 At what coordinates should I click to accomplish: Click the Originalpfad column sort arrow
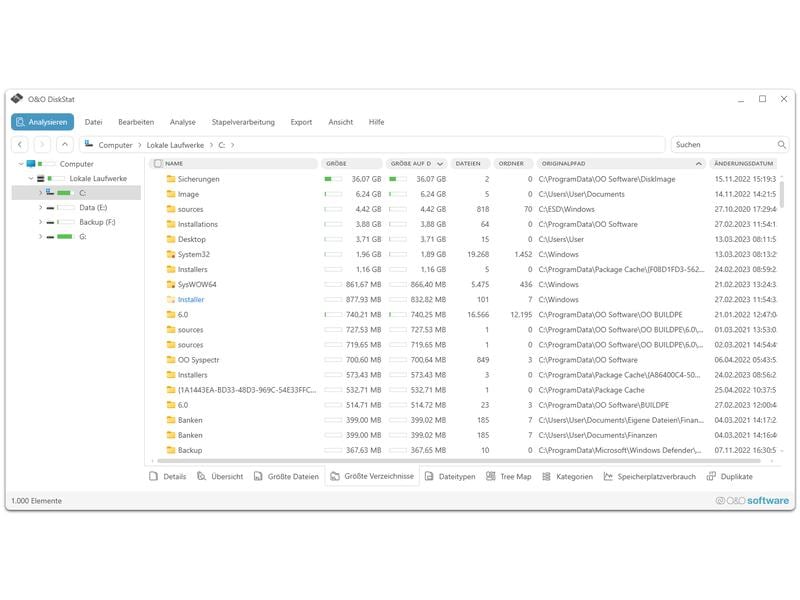[x=698, y=164]
